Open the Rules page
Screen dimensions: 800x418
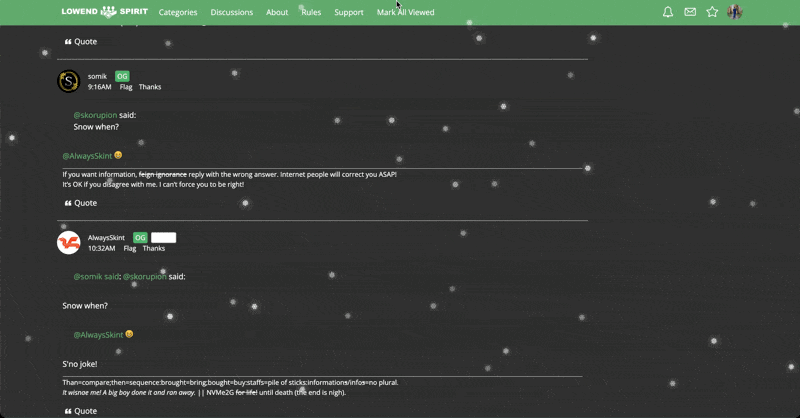click(x=311, y=13)
